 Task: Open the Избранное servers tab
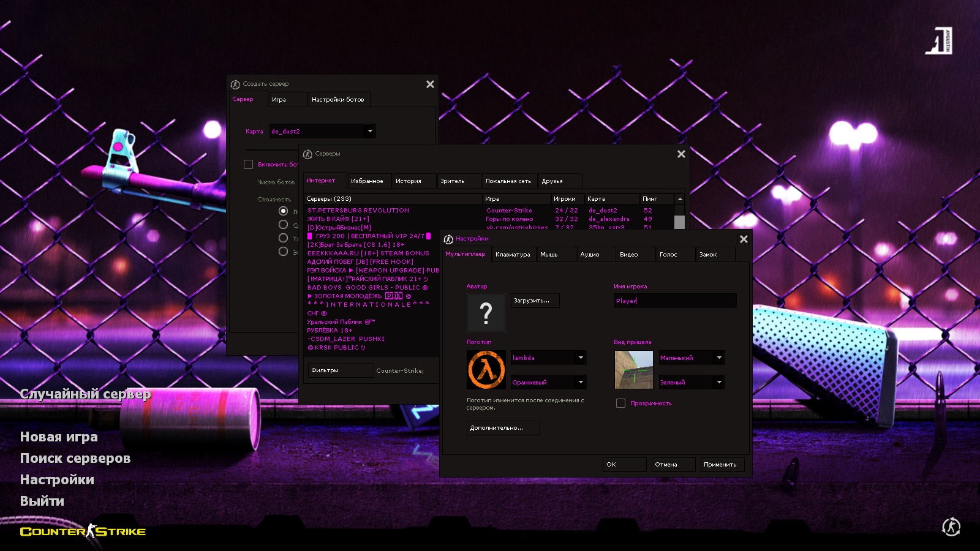(x=367, y=181)
